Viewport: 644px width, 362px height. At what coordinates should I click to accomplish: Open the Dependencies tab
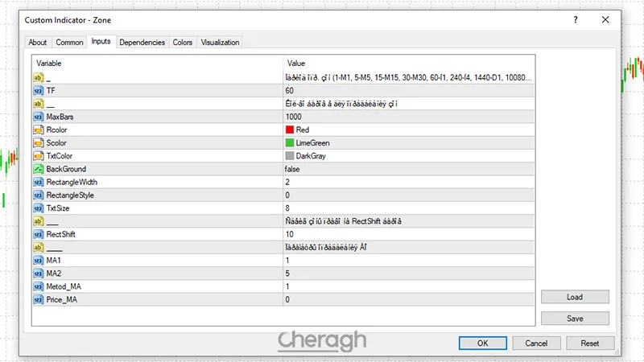142,42
